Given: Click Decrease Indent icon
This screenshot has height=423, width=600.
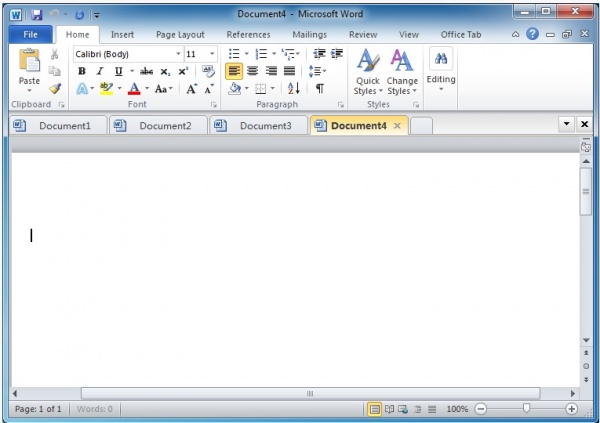Looking at the screenshot, I should 319,54.
